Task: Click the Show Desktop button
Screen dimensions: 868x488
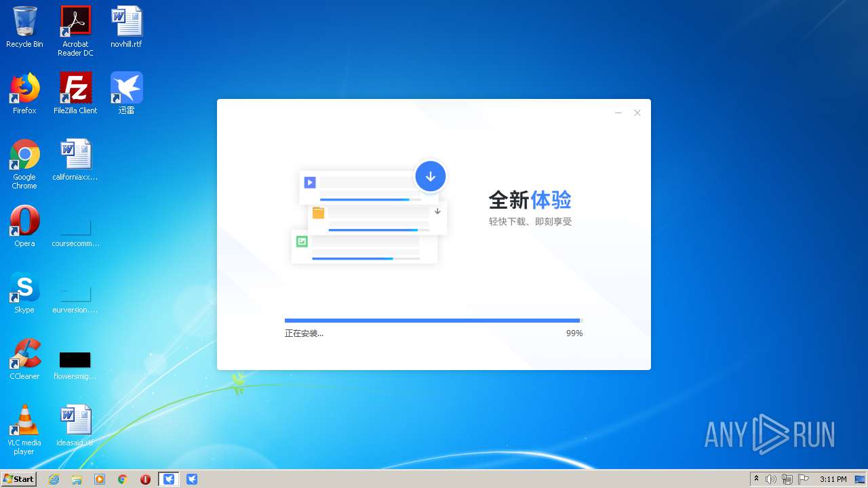Action: pyautogui.click(x=861, y=479)
